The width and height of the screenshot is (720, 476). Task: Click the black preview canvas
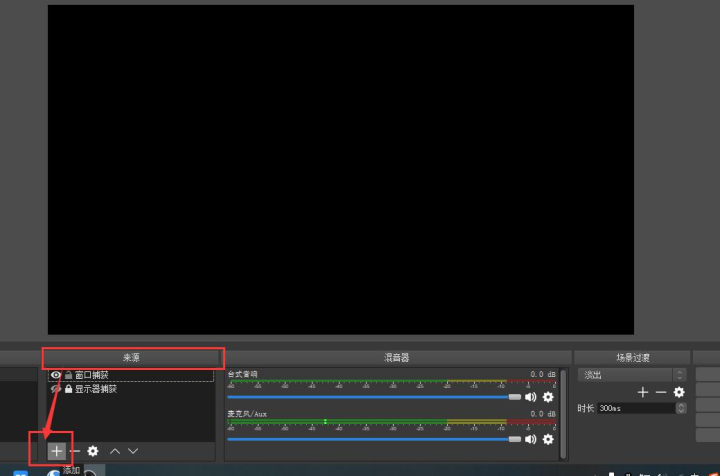(341, 170)
